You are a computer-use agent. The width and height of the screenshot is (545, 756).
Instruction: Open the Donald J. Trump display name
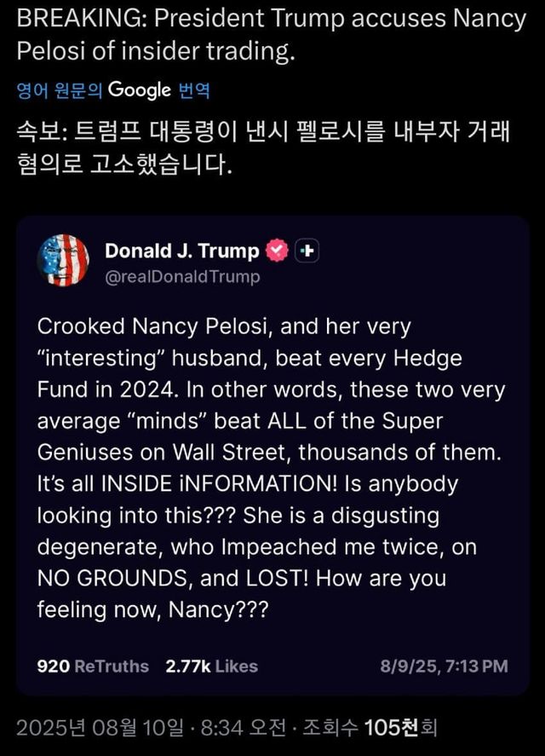coord(181,251)
